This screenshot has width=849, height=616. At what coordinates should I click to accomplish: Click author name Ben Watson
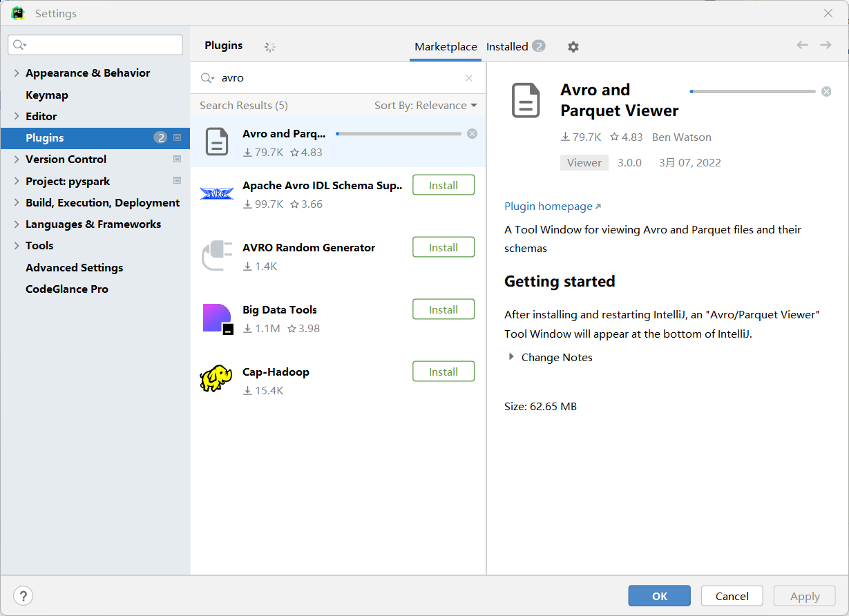[x=682, y=137]
